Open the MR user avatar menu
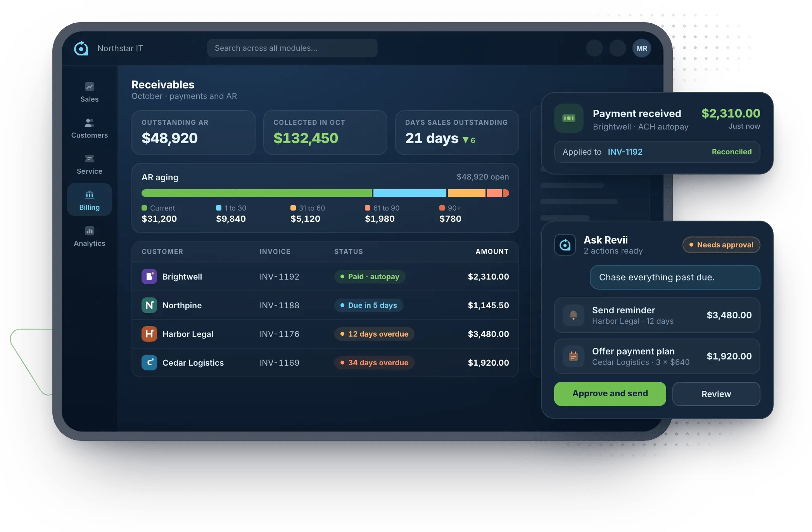 641,48
